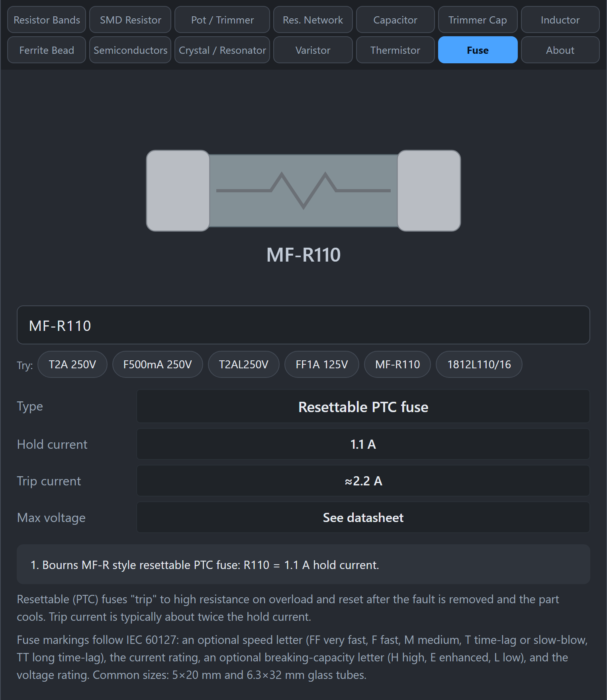Click the 1.1 A hold current value

[363, 444]
